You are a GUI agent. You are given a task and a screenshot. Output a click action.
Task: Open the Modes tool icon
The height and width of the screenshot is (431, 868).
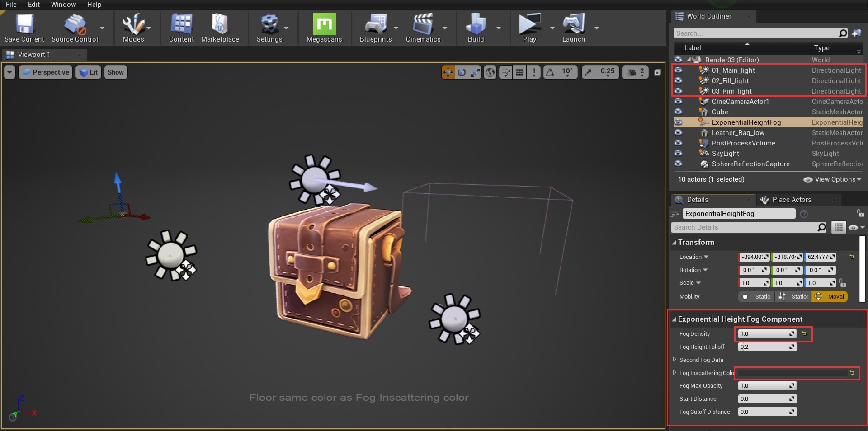click(133, 25)
